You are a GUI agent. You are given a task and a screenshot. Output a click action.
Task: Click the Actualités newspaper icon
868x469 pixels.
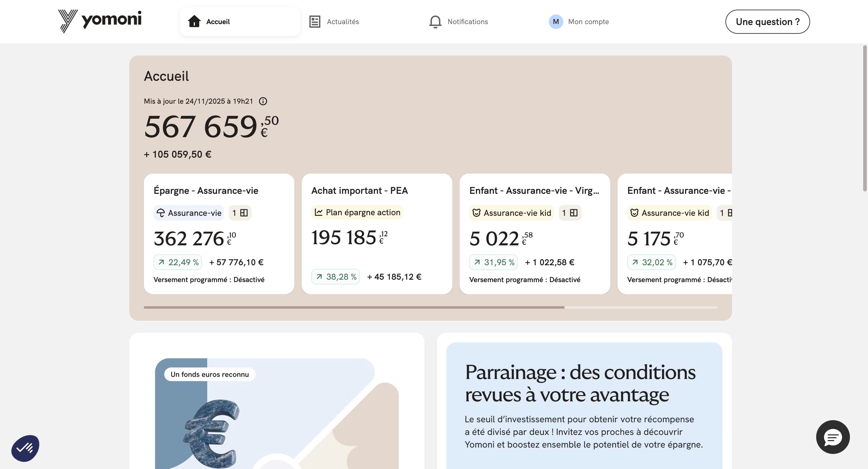(314, 22)
